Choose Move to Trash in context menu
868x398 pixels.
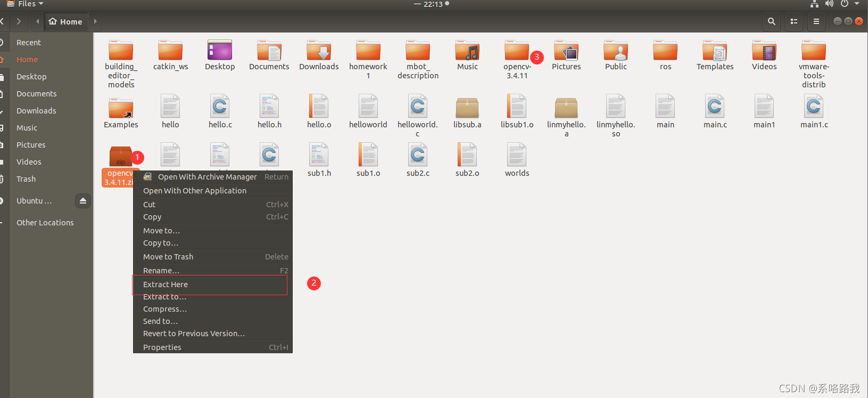pos(213,257)
